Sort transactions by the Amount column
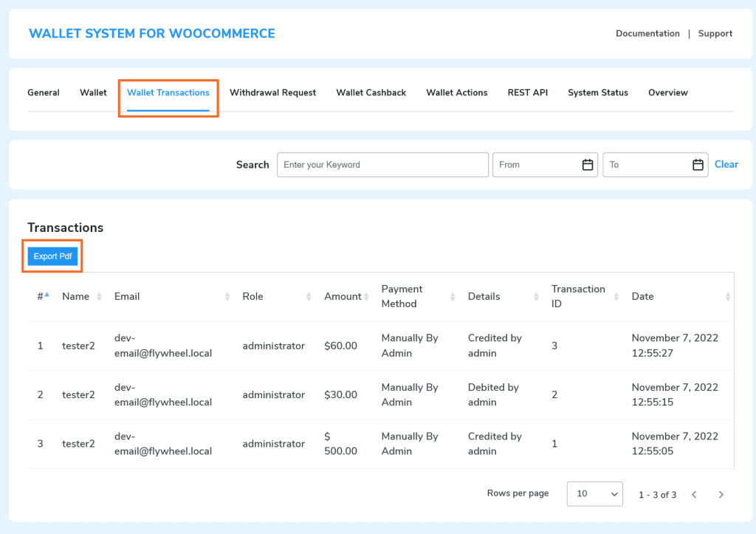Viewport: 756px width, 534px height. pos(366,296)
